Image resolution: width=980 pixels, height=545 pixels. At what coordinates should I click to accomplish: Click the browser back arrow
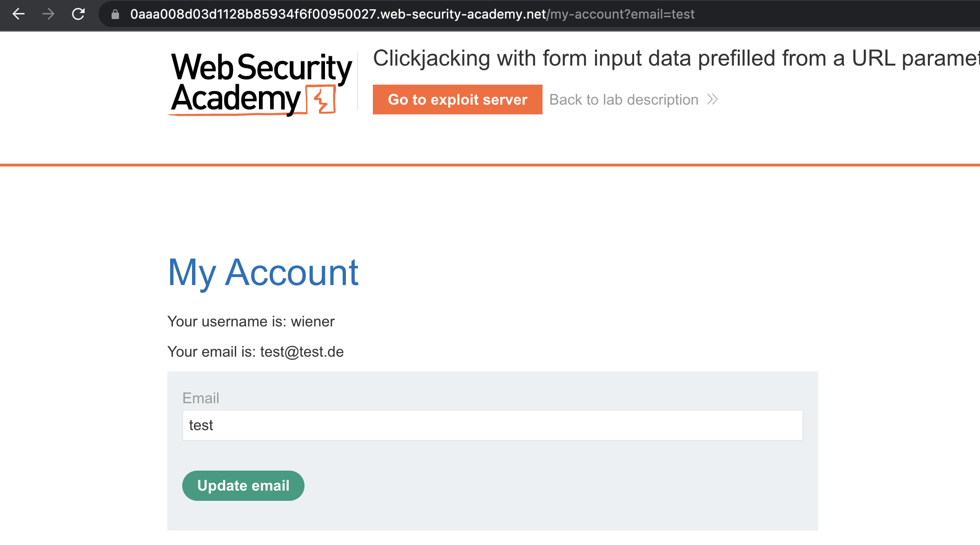coord(19,14)
